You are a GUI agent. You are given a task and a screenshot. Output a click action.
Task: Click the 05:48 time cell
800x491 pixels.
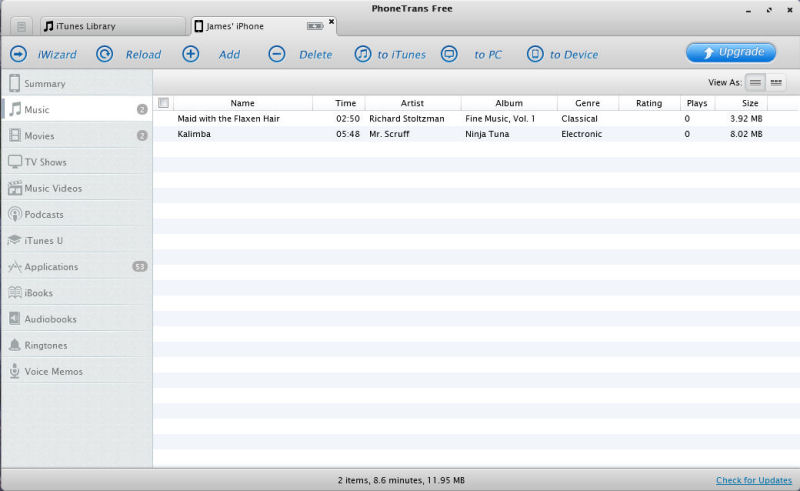pyautogui.click(x=348, y=134)
